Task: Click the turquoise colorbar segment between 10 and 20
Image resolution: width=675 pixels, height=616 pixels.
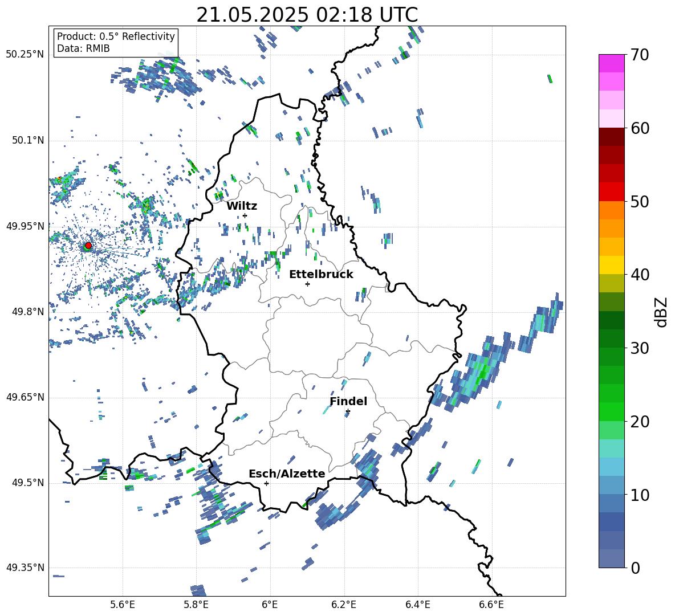Action: [x=611, y=448]
